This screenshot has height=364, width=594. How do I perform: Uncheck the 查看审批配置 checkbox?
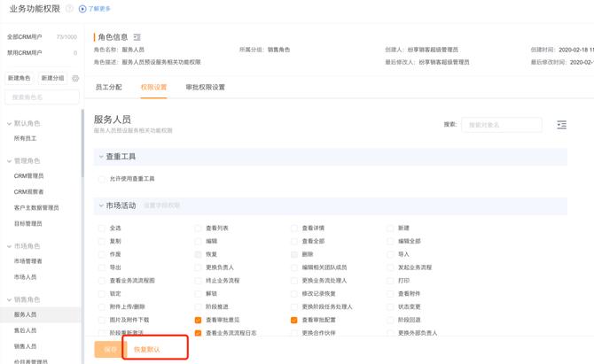[x=294, y=320]
